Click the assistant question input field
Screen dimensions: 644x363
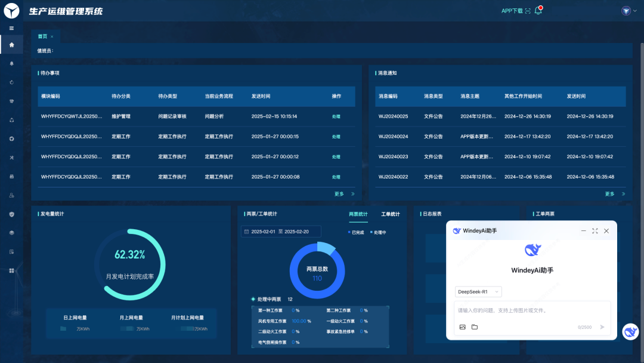532,311
